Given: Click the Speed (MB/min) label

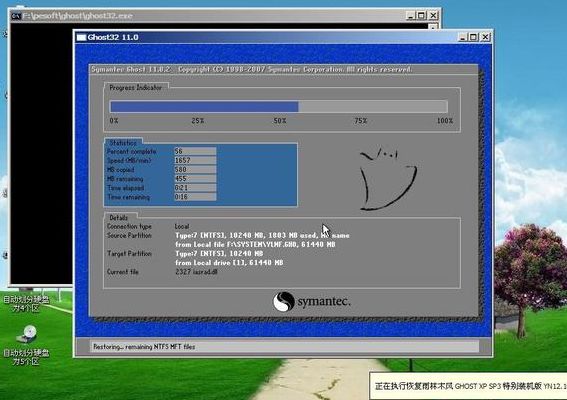Looking at the screenshot, I should point(129,161).
